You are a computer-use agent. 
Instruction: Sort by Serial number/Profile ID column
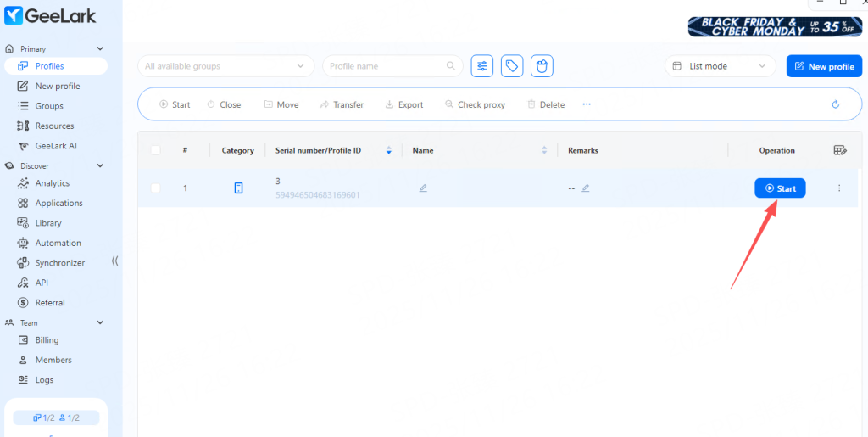click(x=389, y=150)
